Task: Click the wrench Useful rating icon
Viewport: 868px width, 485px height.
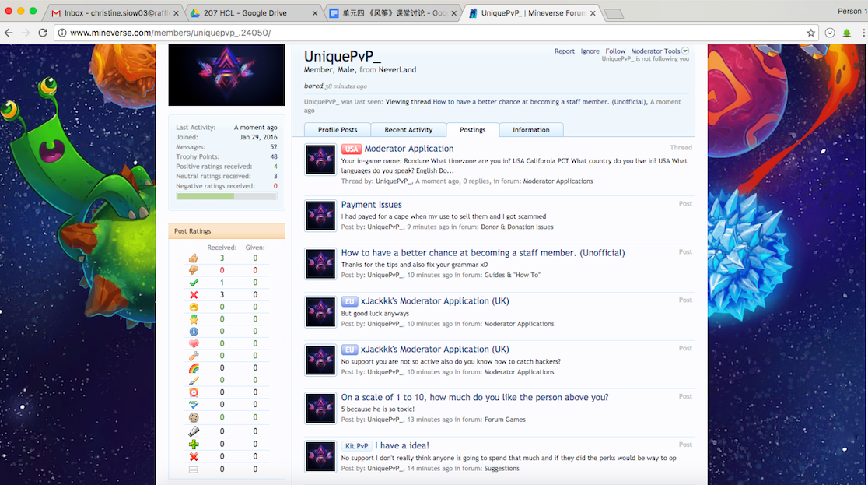Action: point(193,356)
